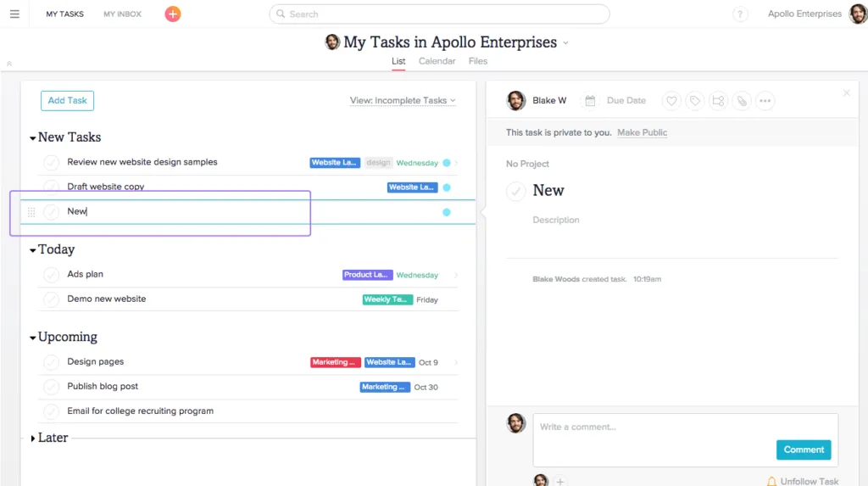Open Apollo Enterprises workspace menu

(804, 14)
